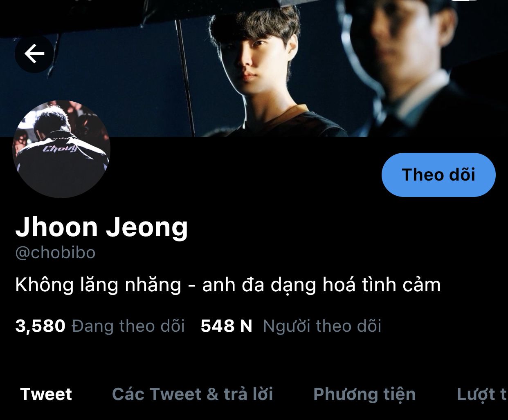Switch to the Phương tiện tab
This screenshot has width=508, height=420.
364,394
